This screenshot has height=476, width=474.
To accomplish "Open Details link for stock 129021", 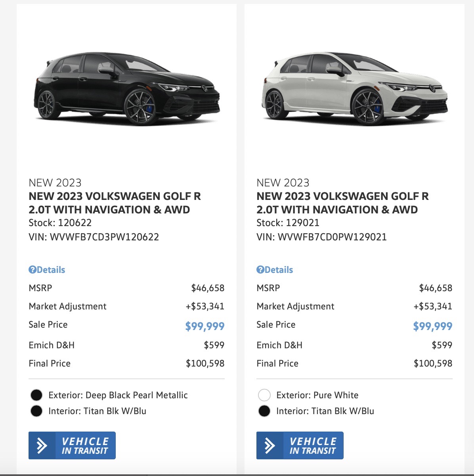I will point(279,270).
